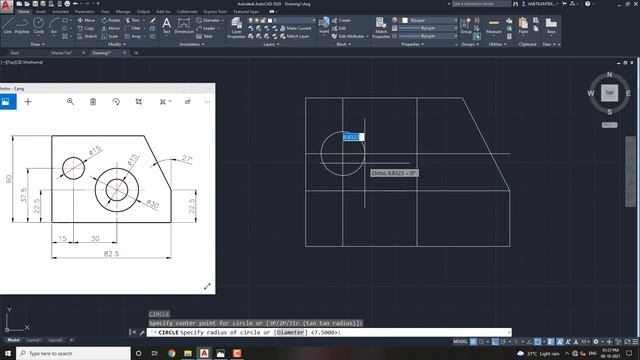The image size is (640, 360).
Task: Toggle clean screen mode in the status bar
Action: pyautogui.click(x=627, y=342)
